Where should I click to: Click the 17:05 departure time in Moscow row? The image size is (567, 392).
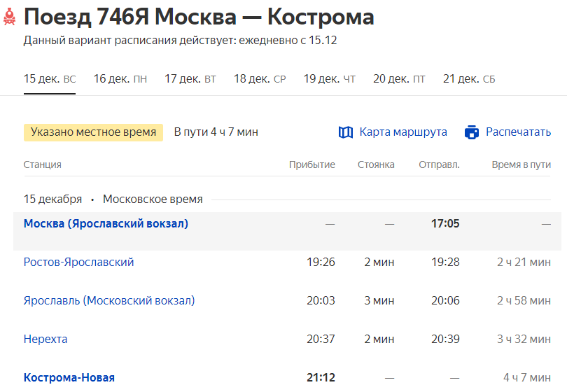(x=445, y=224)
